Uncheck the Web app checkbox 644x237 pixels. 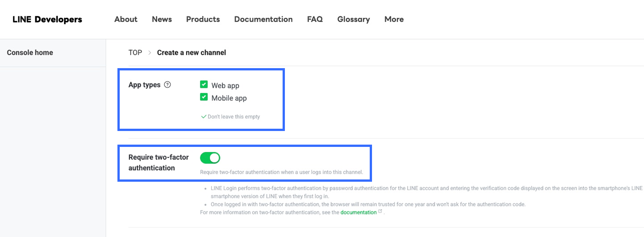204,84
